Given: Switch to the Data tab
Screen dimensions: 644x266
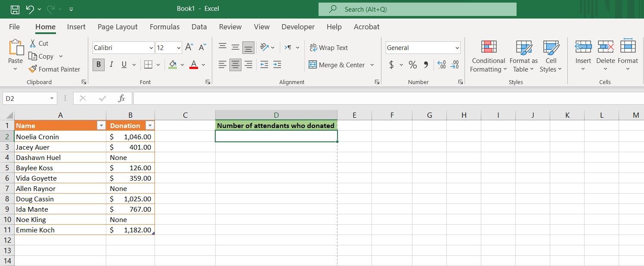Looking at the screenshot, I should click(x=199, y=27).
